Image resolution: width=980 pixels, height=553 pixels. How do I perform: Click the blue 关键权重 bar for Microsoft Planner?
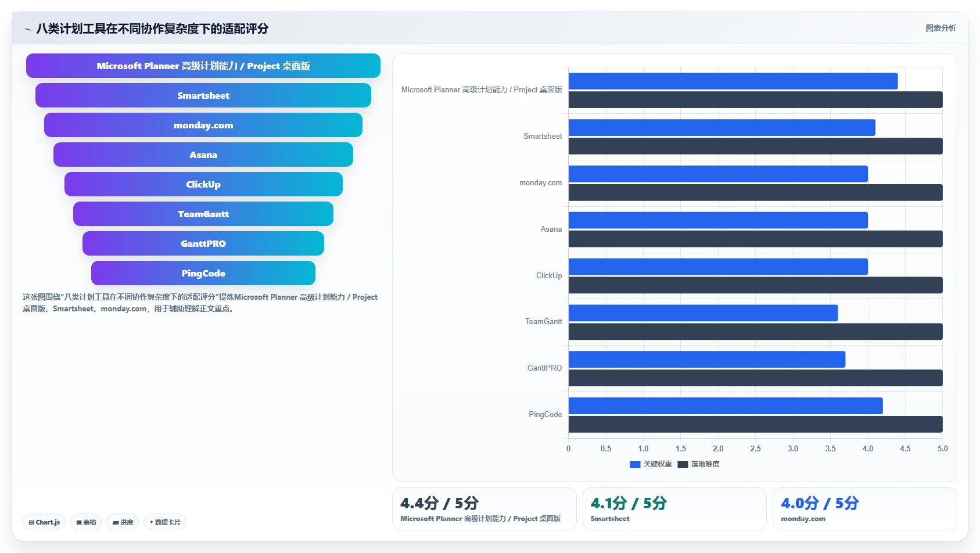pos(733,81)
